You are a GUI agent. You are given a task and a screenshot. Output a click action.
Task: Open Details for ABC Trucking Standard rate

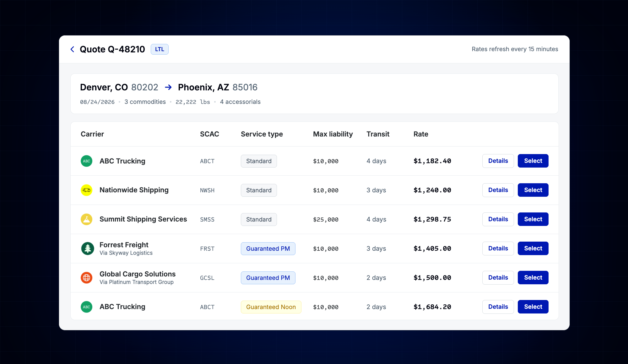(498, 161)
